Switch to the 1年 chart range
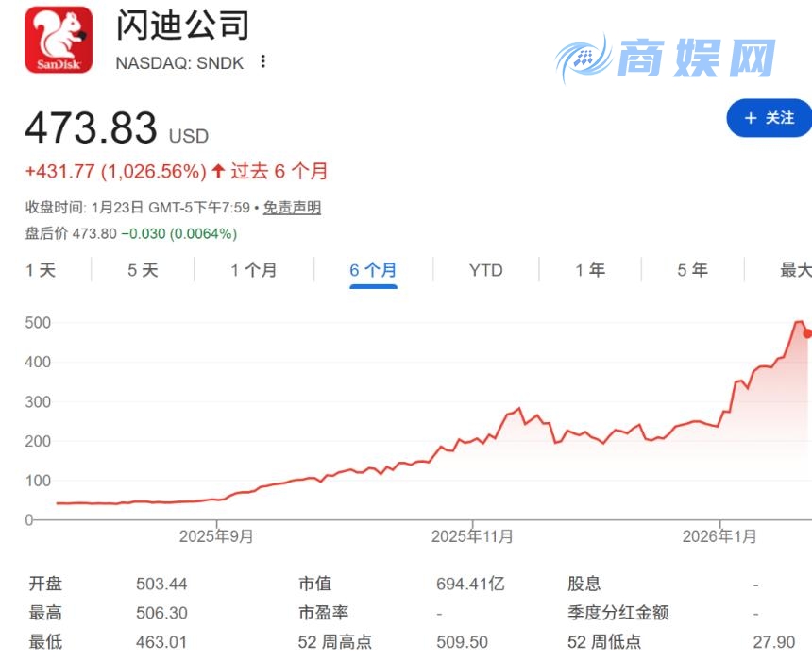 [589, 270]
